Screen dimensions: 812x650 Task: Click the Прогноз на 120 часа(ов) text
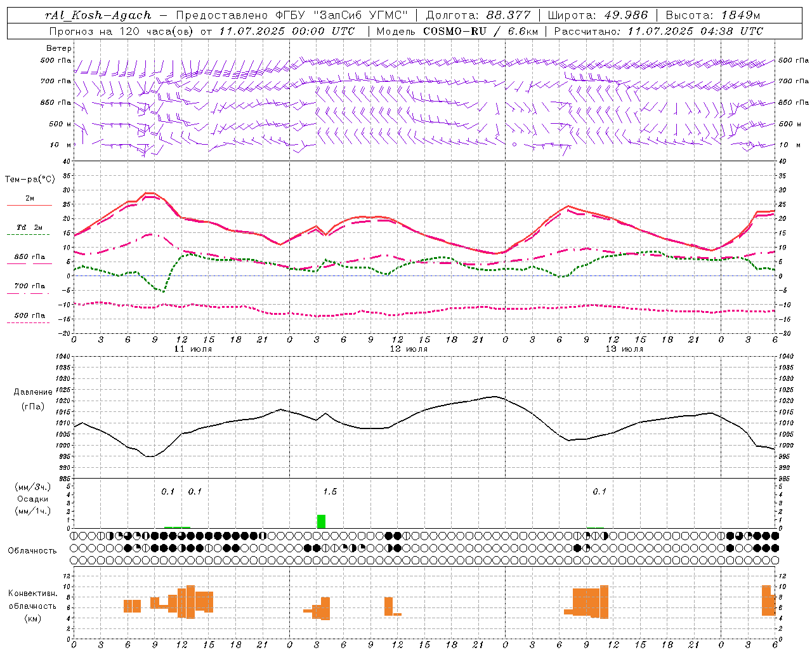point(122,31)
